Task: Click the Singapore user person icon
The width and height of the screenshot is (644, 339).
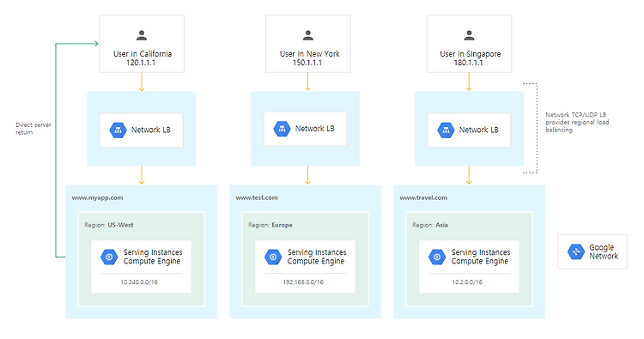Action: 469,35
